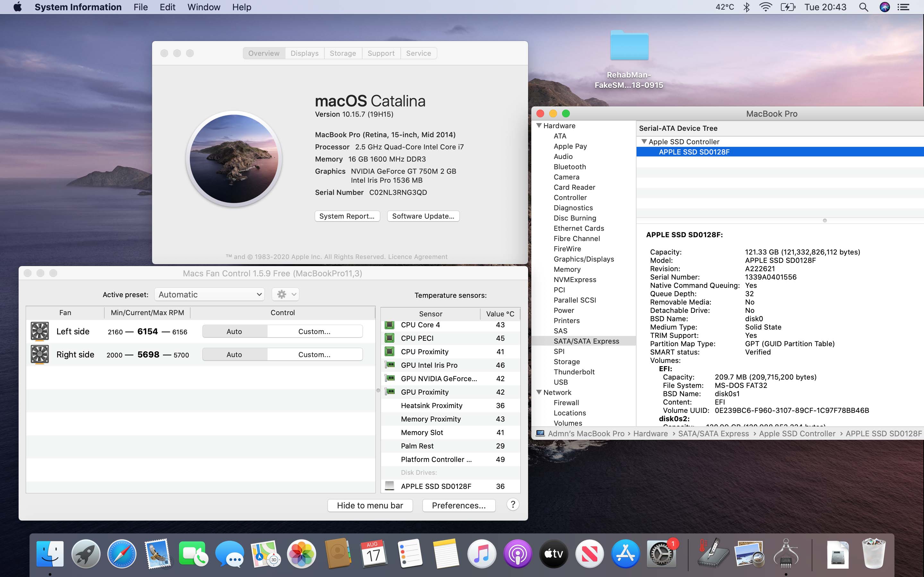Screen dimensions: 924x577
Task: Select Thunderbolt in the hardware sidebar
Action: [x=574, y=372]
